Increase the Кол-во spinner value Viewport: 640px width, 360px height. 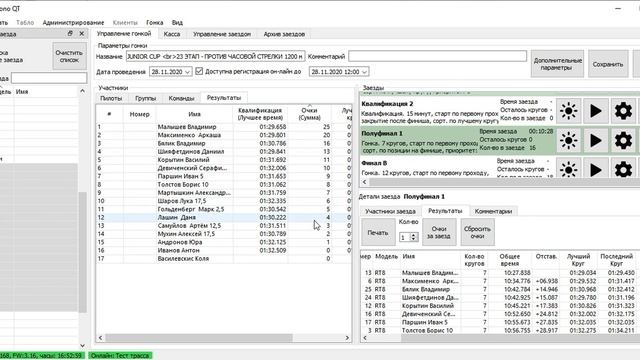click(x=413, y=235)
